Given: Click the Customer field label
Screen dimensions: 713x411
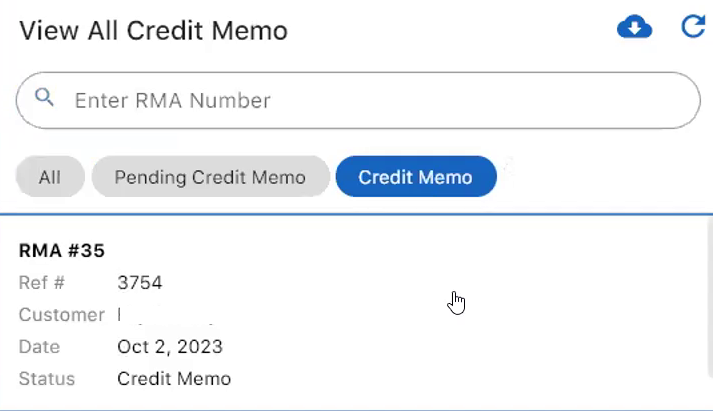Looking at the screenshot, I should coord(61,315).
